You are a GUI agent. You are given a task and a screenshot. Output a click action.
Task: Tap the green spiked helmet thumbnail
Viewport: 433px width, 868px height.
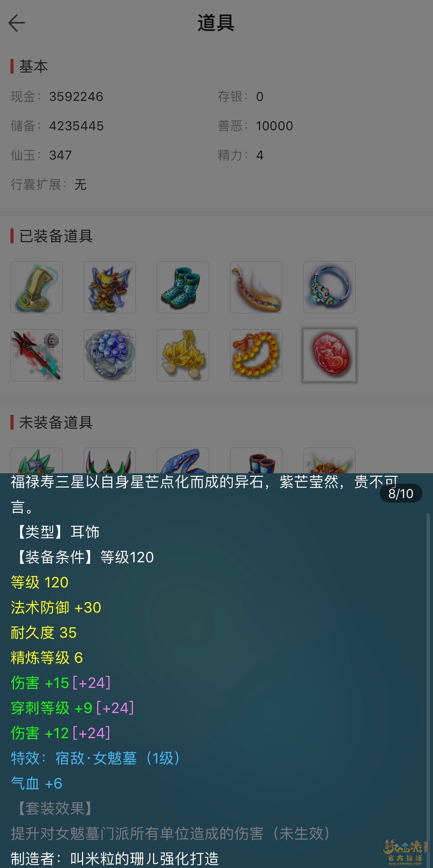[37, 460]
